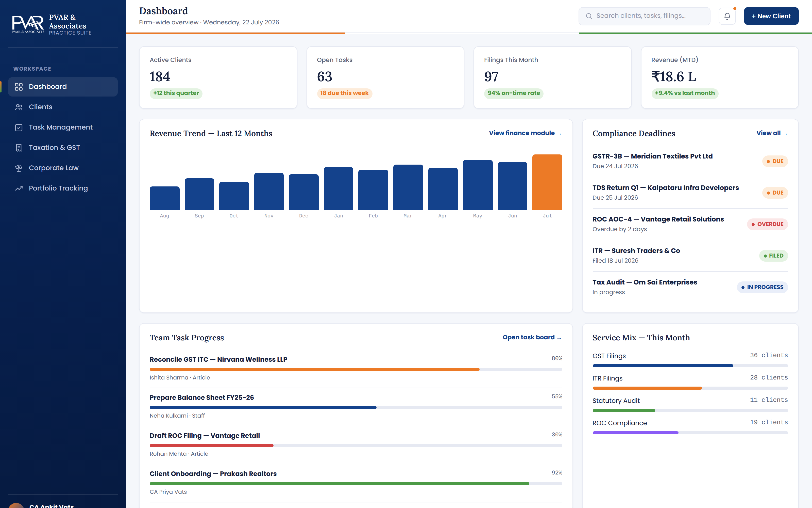The height and width of the screenshot is (508, 812).
Task: Click the '+12 this quarter' badge
Action: [176, 93]
